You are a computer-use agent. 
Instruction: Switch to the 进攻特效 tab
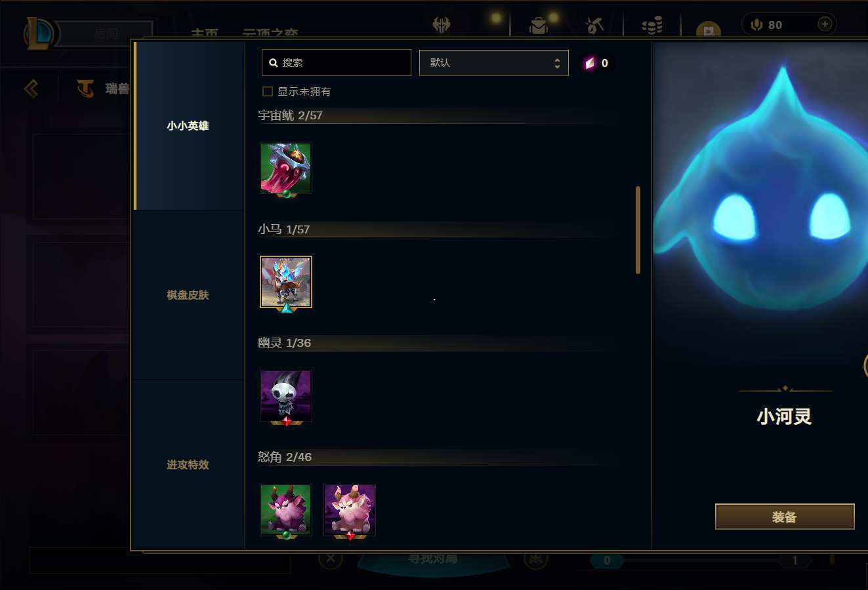(188, 465)
